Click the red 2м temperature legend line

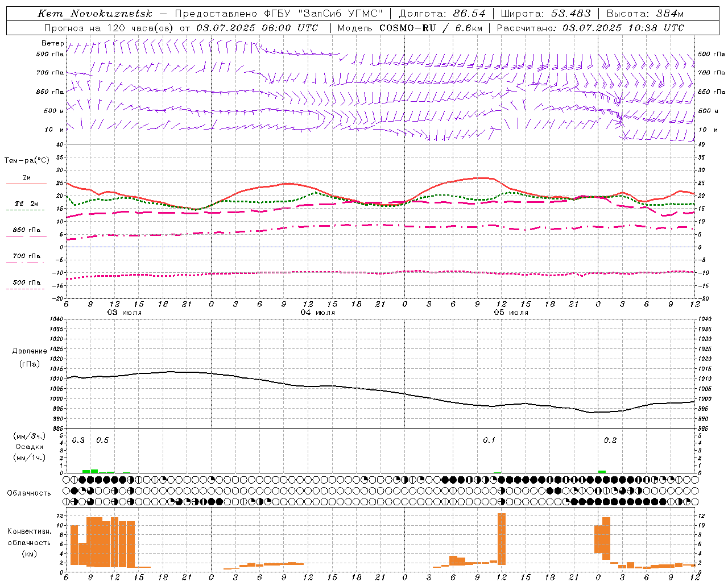(x=26, y=184)
